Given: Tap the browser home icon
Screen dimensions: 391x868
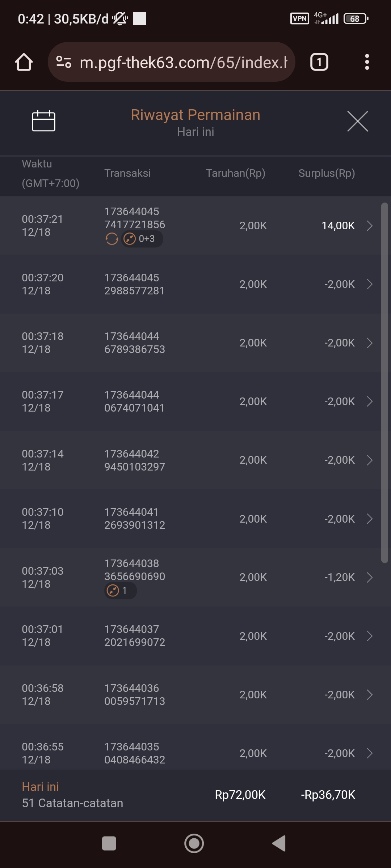Looking at the screenshot, I should [x=24, y=62].
